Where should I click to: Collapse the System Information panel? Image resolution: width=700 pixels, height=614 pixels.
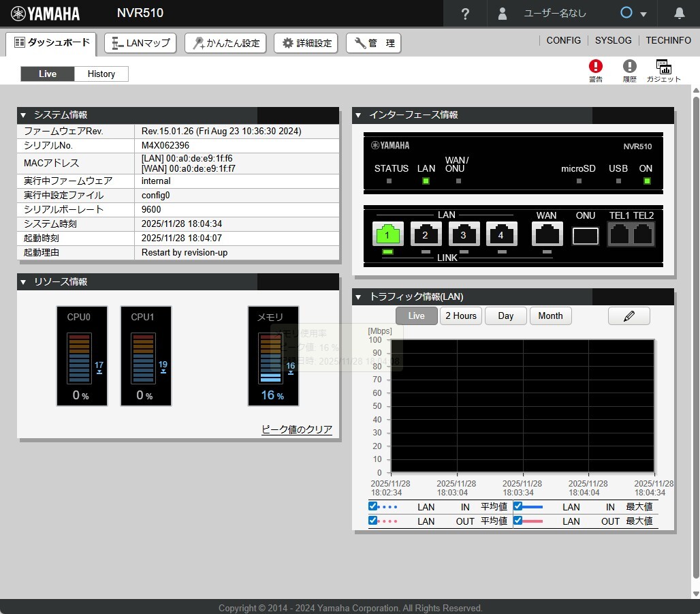coord(23,115)
